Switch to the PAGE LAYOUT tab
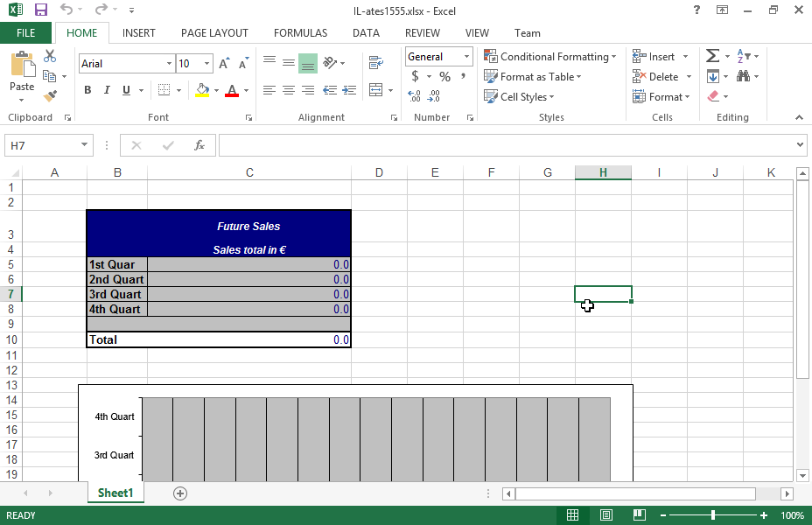The width and height of the screenshot is (812, 525). click(x=214, y=33)
